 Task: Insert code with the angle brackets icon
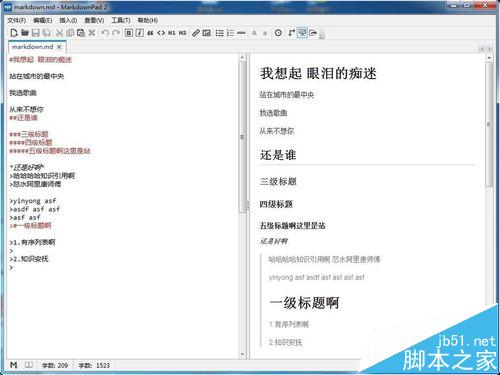click(x=161, y=33)
